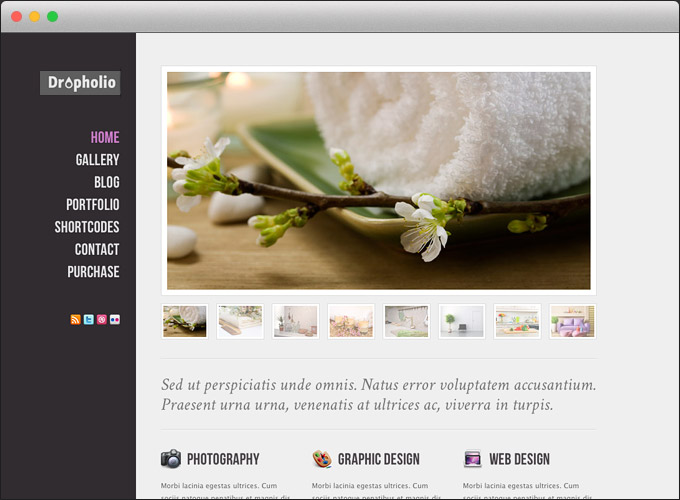
Task: Select the first towel-and-blossom thumbnail
Action: pos(185,321)
